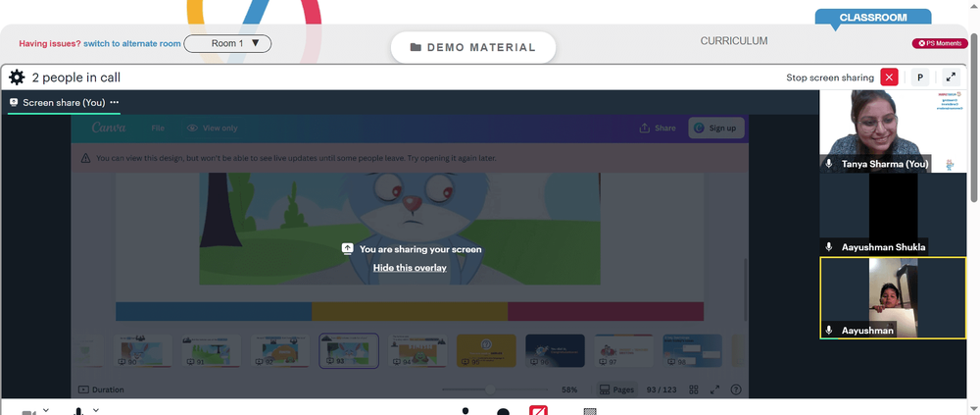Screen dimensions: 980x415
Task: Expand camera options chevron
Action: 46,410
